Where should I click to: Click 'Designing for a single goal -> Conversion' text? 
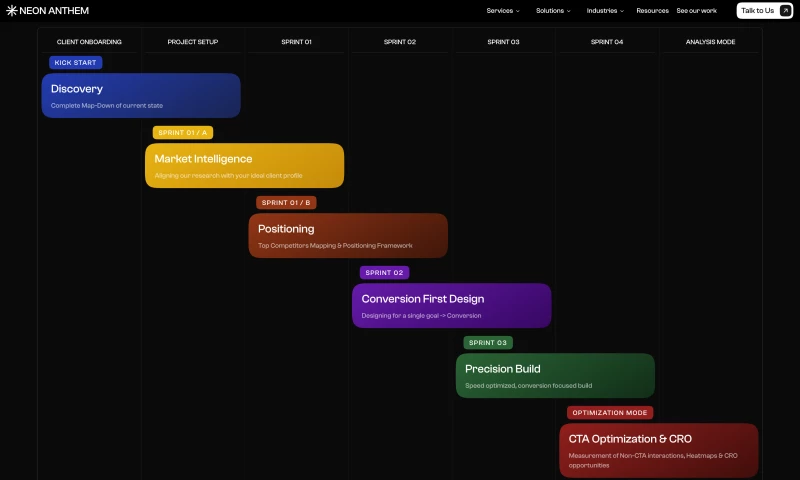421,316
